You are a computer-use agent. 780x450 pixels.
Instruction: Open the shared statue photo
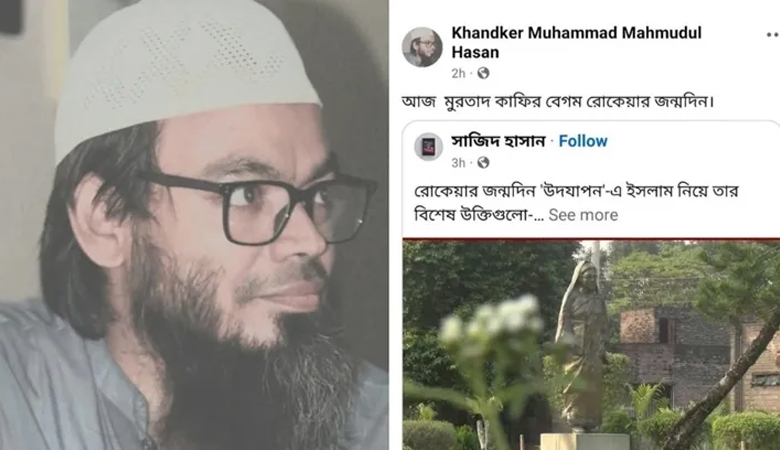pyautogui.click(x=591, y=345)
